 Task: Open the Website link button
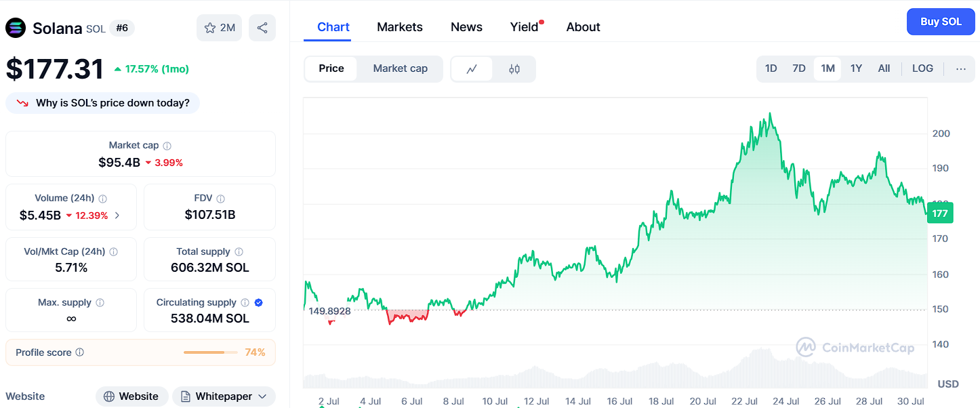(x=131, y=396)
